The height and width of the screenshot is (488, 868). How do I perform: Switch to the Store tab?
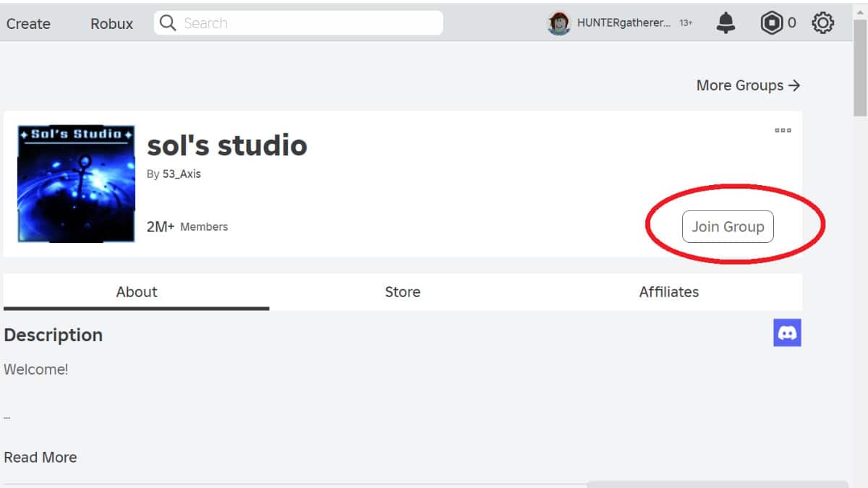coord(402,292)
